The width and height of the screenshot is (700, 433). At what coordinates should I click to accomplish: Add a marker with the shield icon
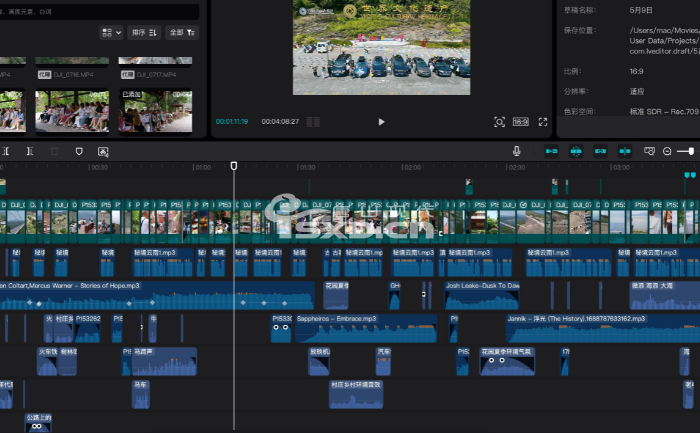pos(79,151)
